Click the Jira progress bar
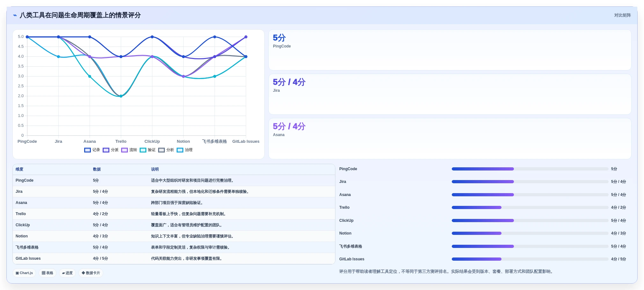The image size is (644, 290). (x=530, y=182)
